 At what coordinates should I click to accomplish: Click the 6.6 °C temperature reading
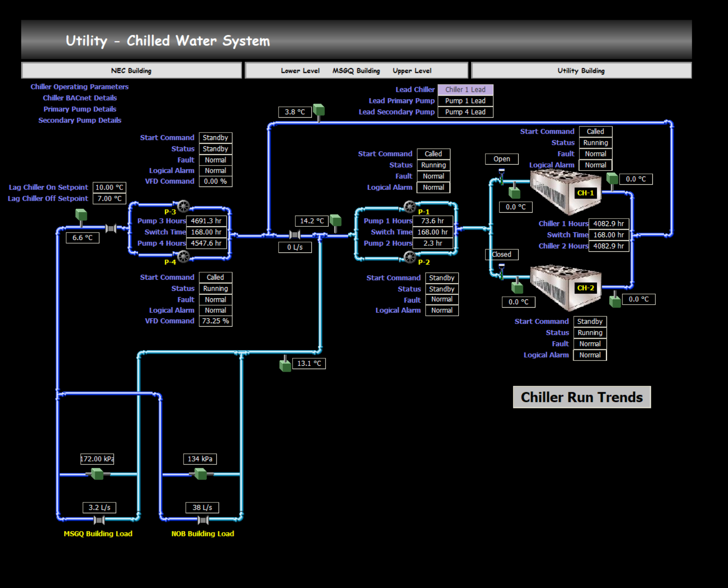pos(83,238)
